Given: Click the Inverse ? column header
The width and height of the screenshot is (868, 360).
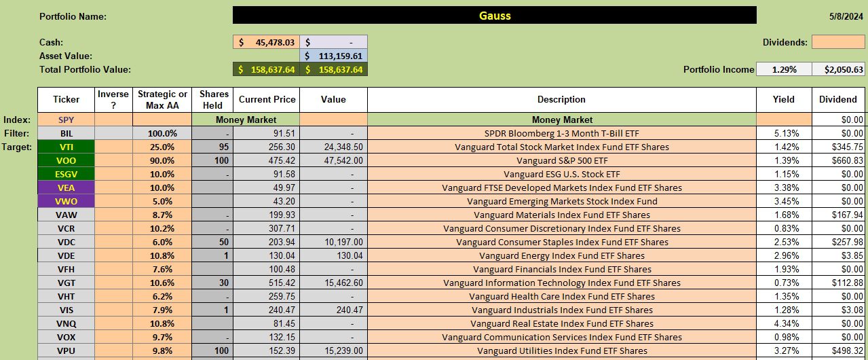Looking at the screenshot, I should tap(113, 100).
